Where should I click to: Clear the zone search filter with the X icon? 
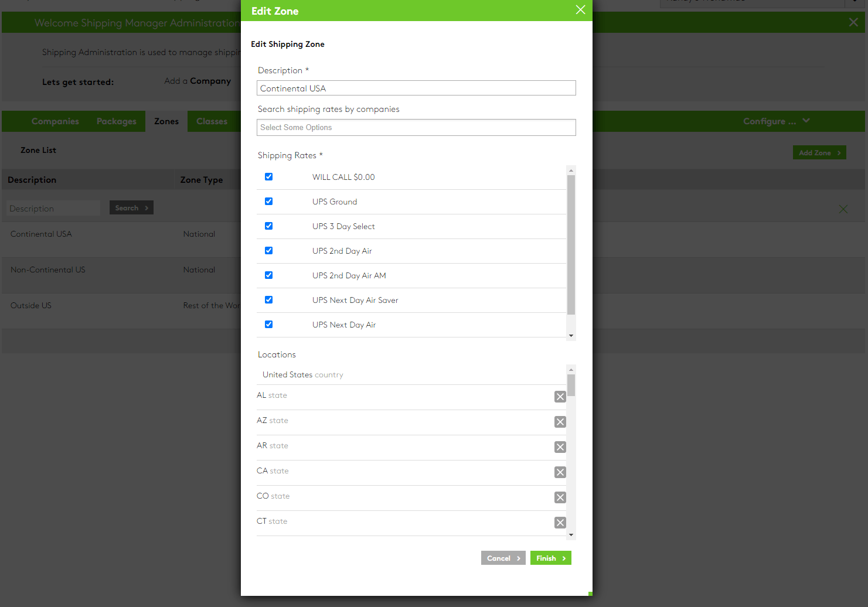[x=843, y=209]
